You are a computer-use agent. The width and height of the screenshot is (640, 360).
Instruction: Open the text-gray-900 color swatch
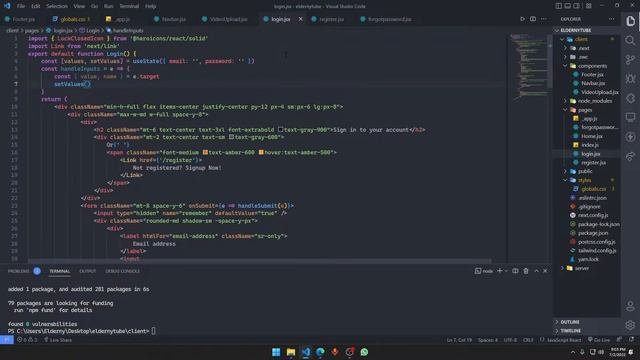point(280,129)
